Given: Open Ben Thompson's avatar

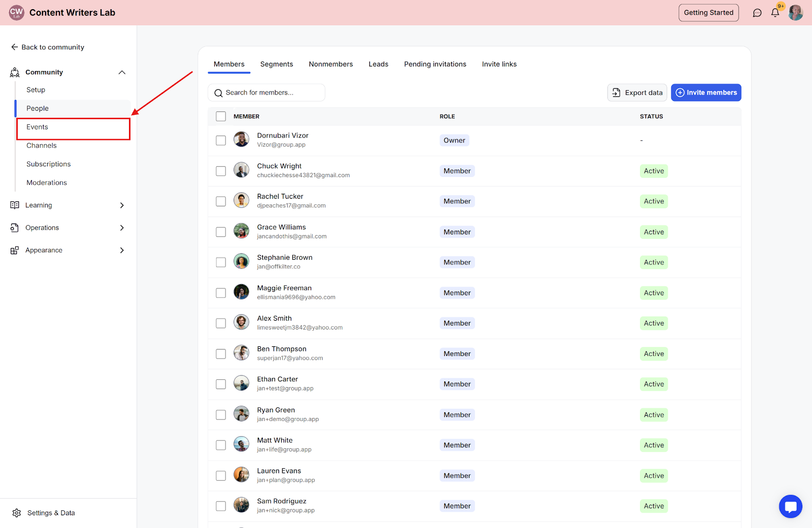Looking at the screenshot, I should 241,353.
